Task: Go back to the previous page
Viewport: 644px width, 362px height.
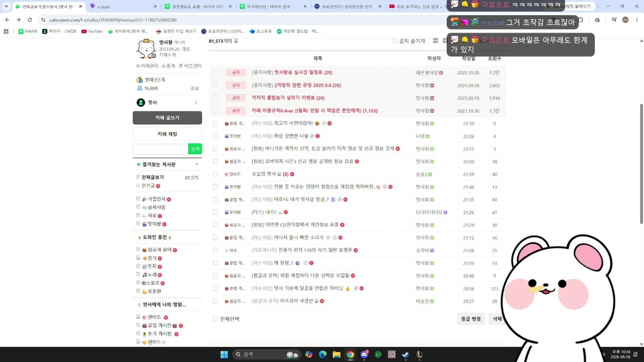Action: click(7, 20)
